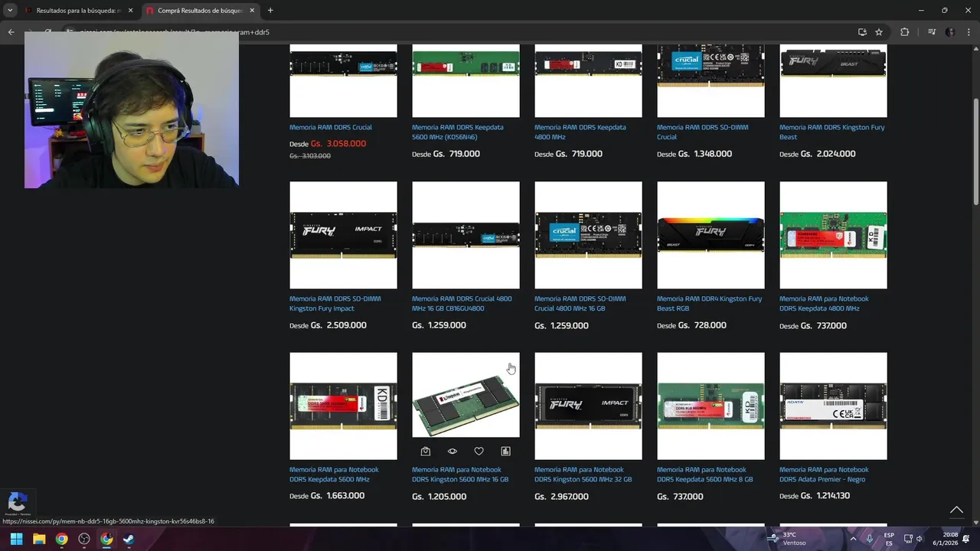Image resolution: width=980 pixels, height=551 pixels.
Task: Open Notebook Keepdata 5600 MHz 8 GB link
Action: pyautogui.click(x=704, y=474)
